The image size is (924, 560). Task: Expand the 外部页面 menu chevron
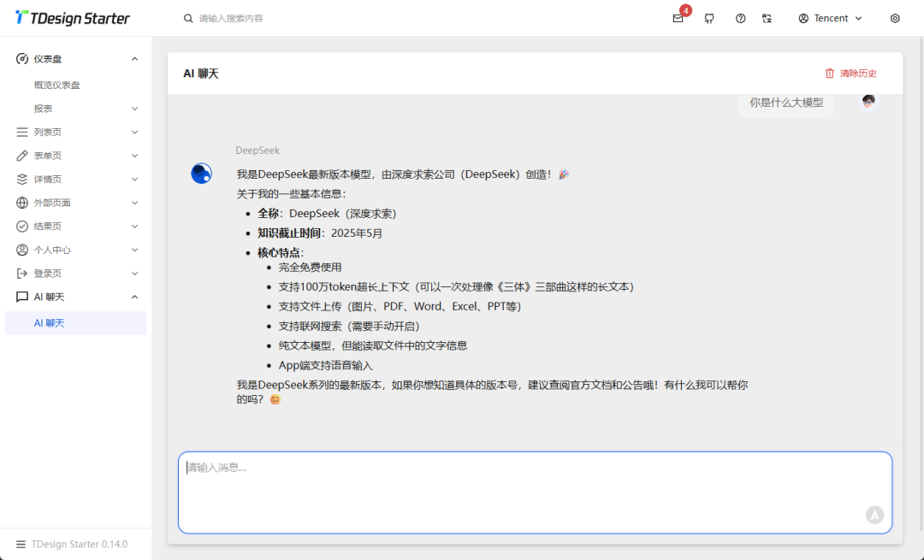(x=134, y=203)
